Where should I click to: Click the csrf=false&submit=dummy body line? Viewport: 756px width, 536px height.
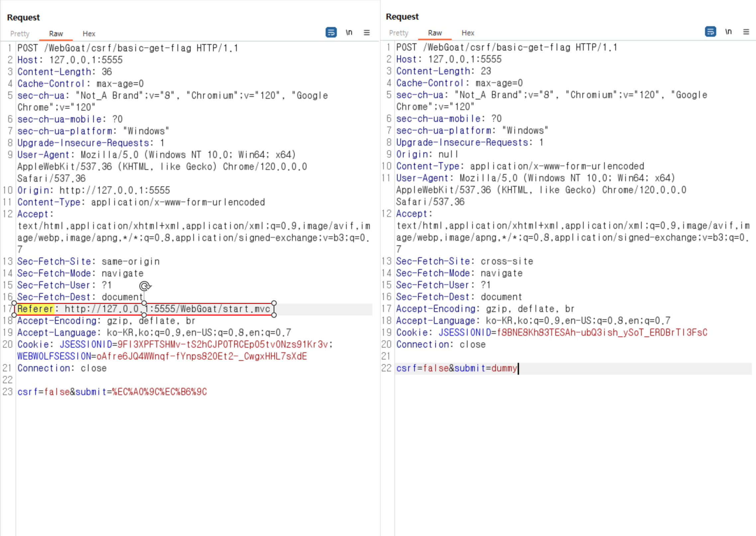tap(457, 368)
